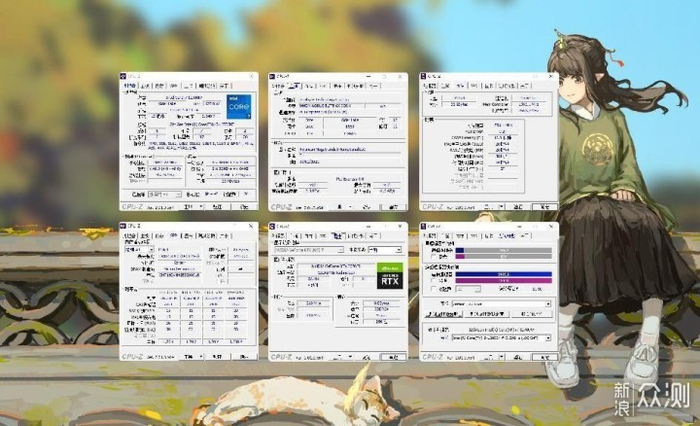Close the CPU-Z Bench window
Screen dimensions: 700x426
pos(551,226)
